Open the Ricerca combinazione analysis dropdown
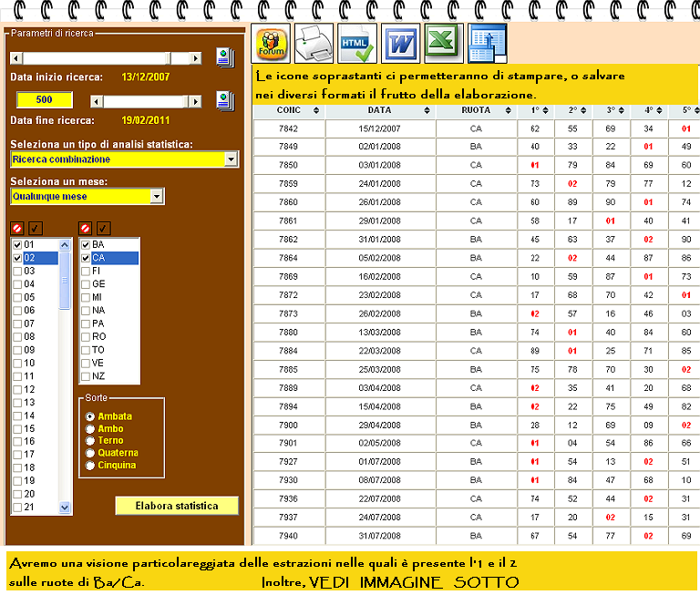 click(x=231, y=159)
